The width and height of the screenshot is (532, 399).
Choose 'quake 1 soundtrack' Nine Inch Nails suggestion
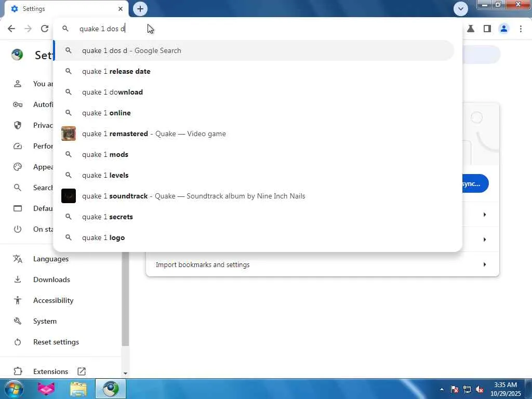click(x=255, y=196)
